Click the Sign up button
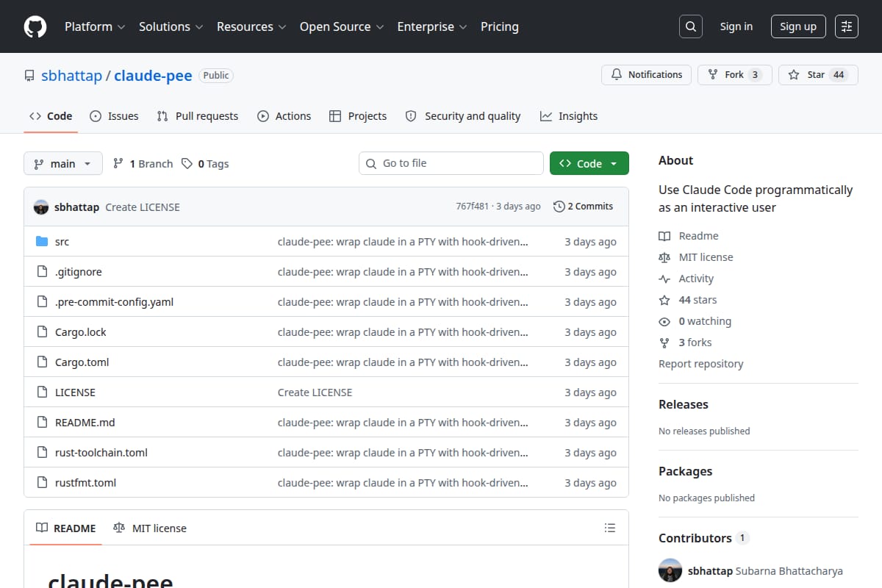Screen dimensions: 882x588 (798, 26)
